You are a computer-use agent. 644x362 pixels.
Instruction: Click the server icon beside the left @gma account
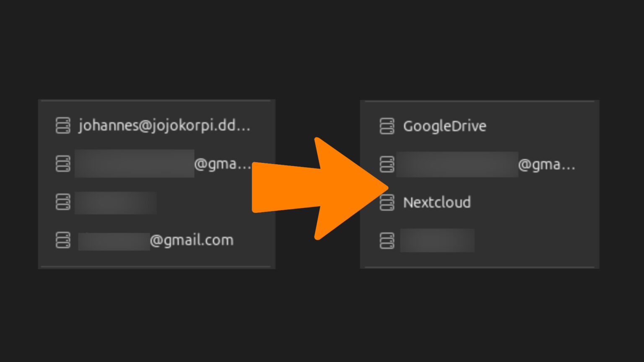click(x=62, y=164)
